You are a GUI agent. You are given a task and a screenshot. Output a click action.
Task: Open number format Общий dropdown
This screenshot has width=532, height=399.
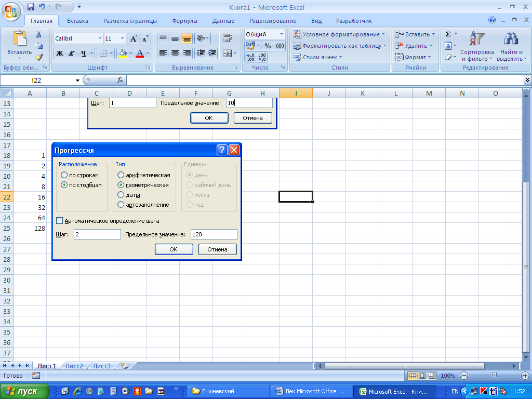pos(282,34)
